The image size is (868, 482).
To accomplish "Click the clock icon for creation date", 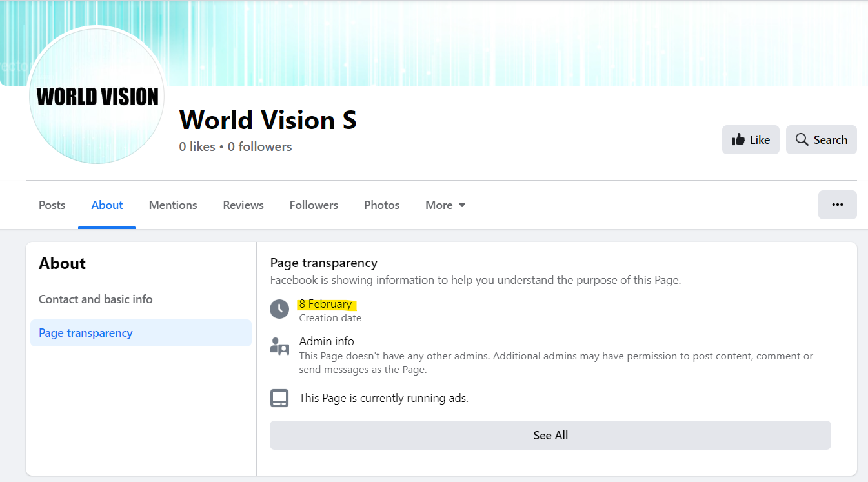I will 279,309.
